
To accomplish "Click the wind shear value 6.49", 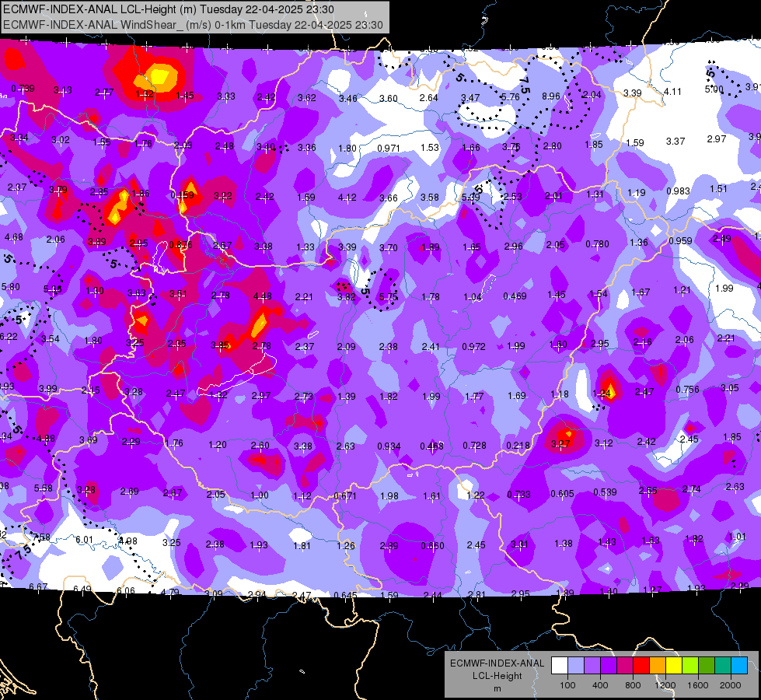I will click(82, 589).
